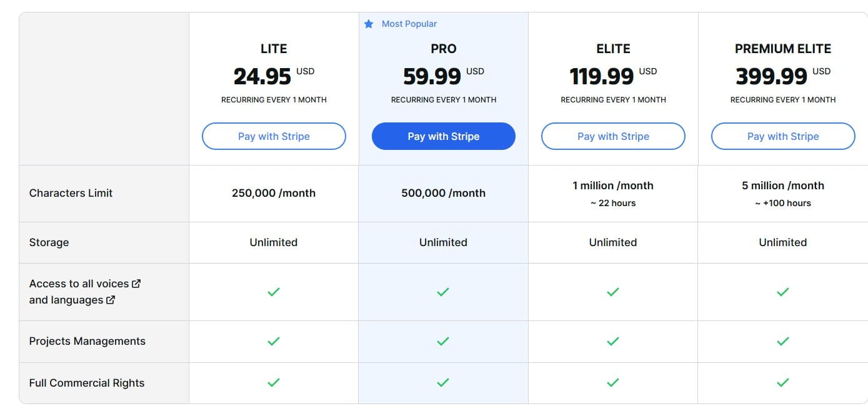Click the Premium Elite checkmark for Projects Managements
The image size is (868, 411).
(x=782, y=341)
